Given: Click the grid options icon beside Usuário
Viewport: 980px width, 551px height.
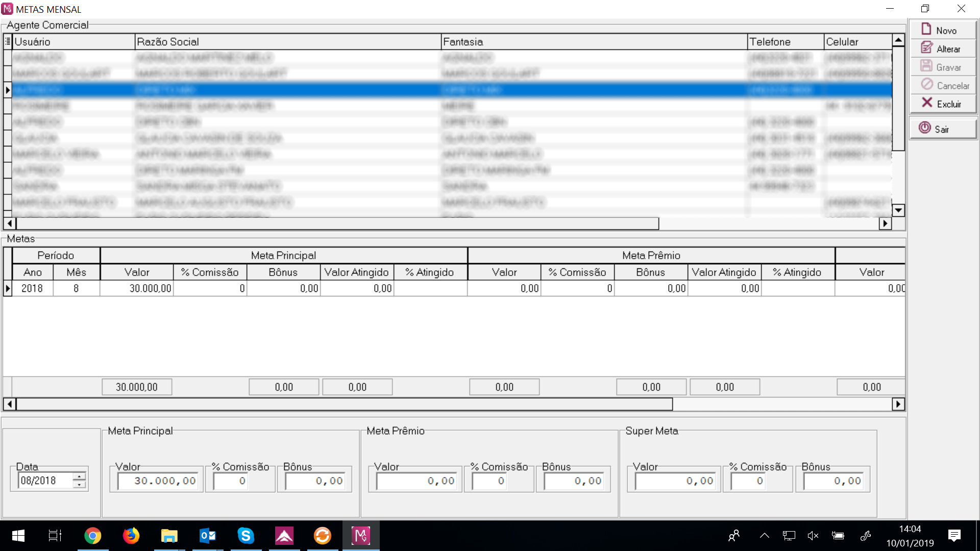Looking at the screenshot, I should [x=8, y=41].
